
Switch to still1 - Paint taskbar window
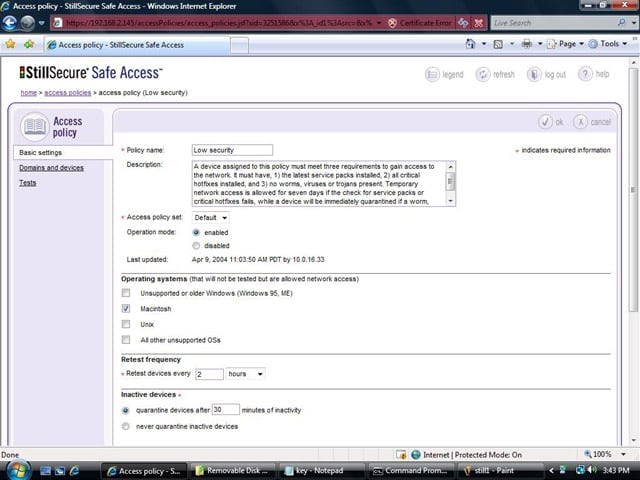click(501, 471)
